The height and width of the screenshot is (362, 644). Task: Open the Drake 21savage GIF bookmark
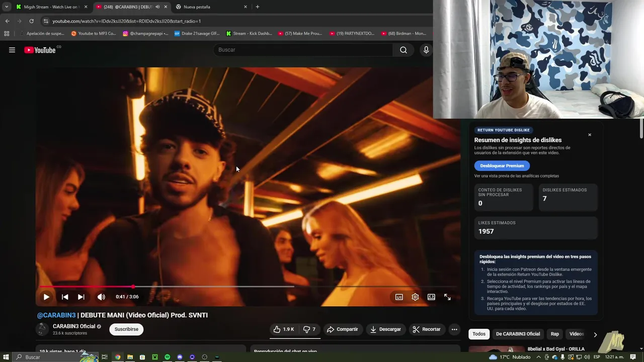point(197,34)
